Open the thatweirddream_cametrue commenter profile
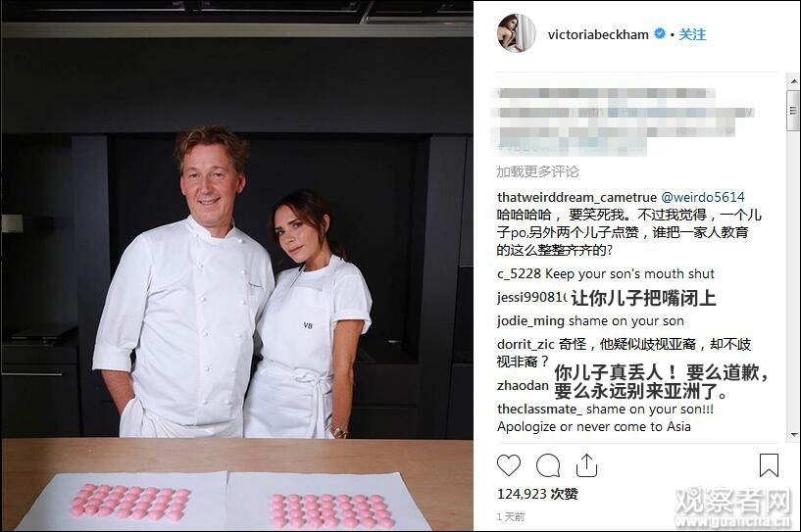Viewport: 801px width, 532px height. (576, 197)
